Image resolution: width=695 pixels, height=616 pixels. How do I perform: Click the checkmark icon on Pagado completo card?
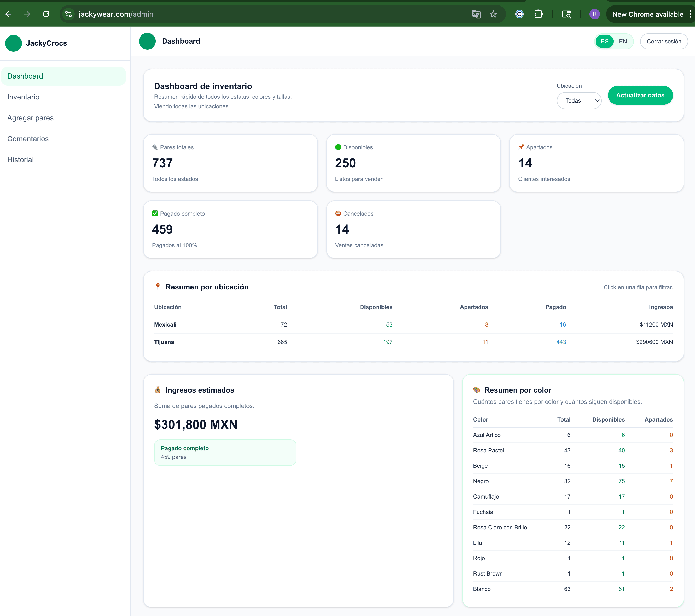click(x=155, y=213)
